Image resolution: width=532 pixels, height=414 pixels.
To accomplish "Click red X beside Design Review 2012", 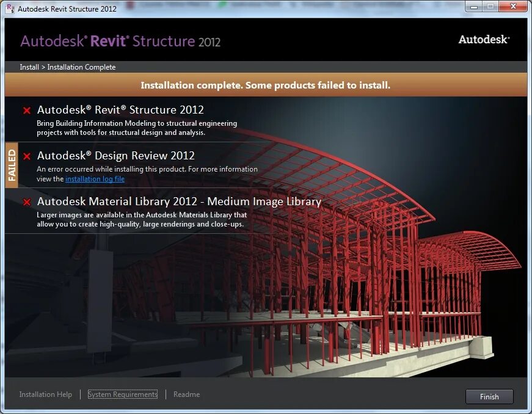I will click(27, 156).
